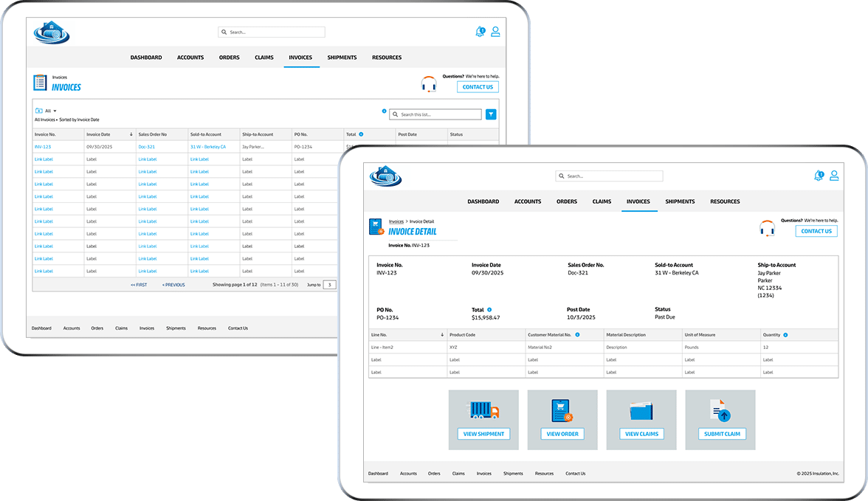This screenshot has width=868, height=501.
Task: Click the blue folder icon above View Claims
Action: pyautogui.click(x=641, y=410)
